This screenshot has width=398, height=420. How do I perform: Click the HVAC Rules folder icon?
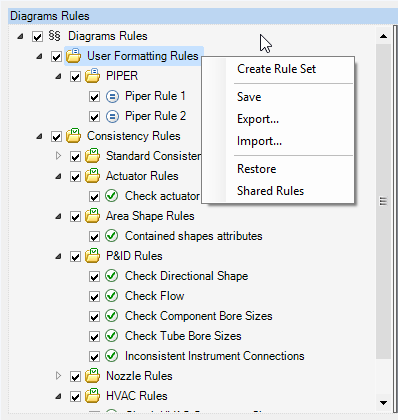click(92, 396)
